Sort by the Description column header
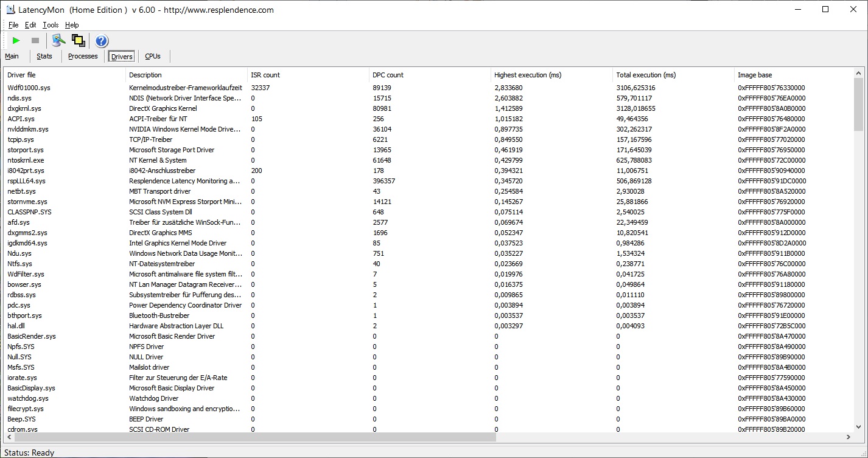 [187, 75]
